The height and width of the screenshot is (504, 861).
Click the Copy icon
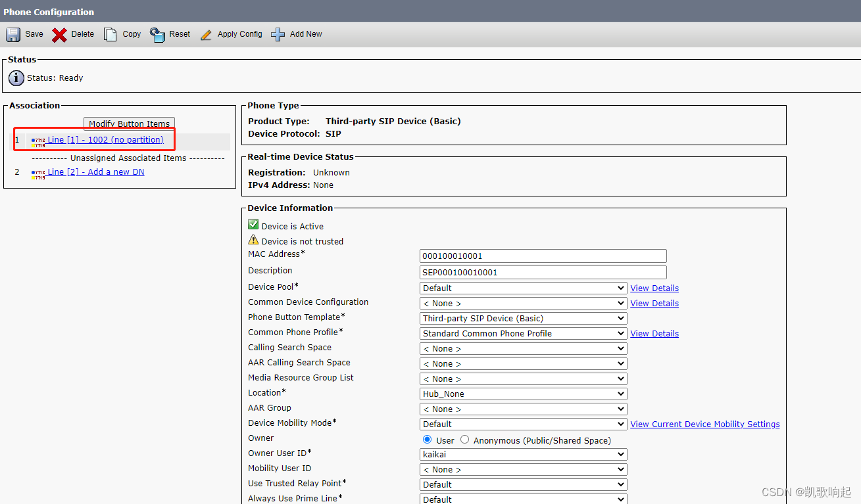point(110,34)
